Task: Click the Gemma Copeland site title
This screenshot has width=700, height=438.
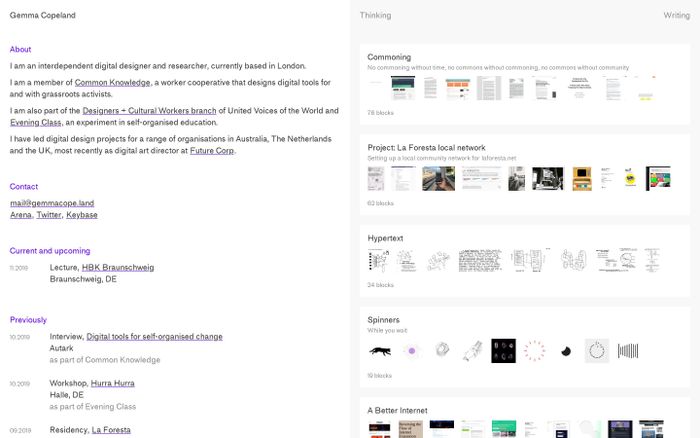Action: 42,16
